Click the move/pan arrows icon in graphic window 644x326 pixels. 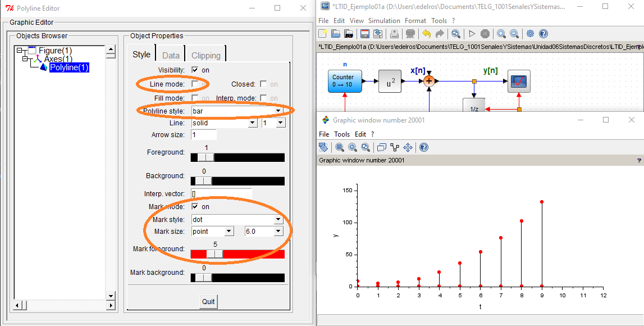[x=408, y=147]
